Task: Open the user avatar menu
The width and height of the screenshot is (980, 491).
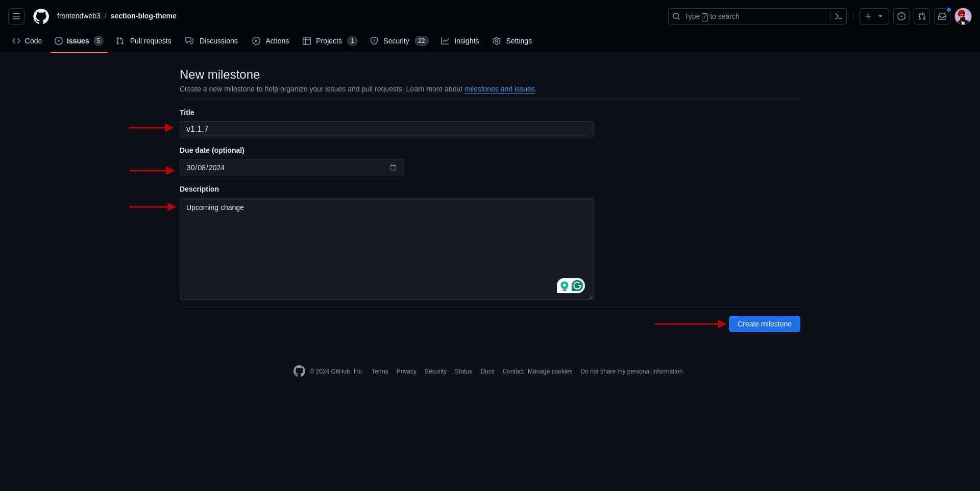Action: pyautogui.click(x=963, y=16)
